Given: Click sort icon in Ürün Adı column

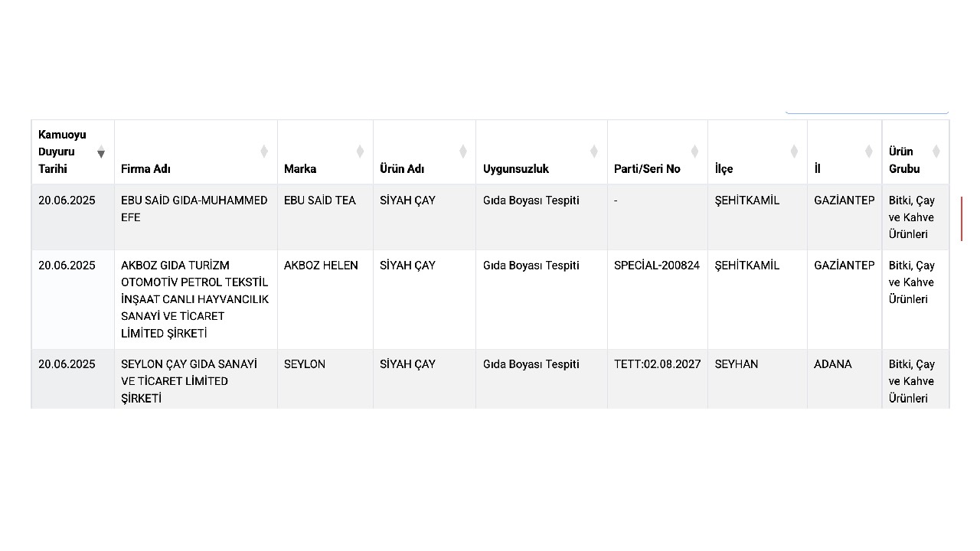Looking at the screenshot, I should coord(462,152).
